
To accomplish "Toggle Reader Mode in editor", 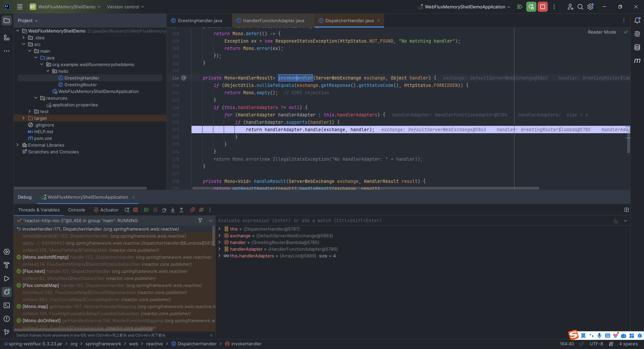I will pos(602,32).
